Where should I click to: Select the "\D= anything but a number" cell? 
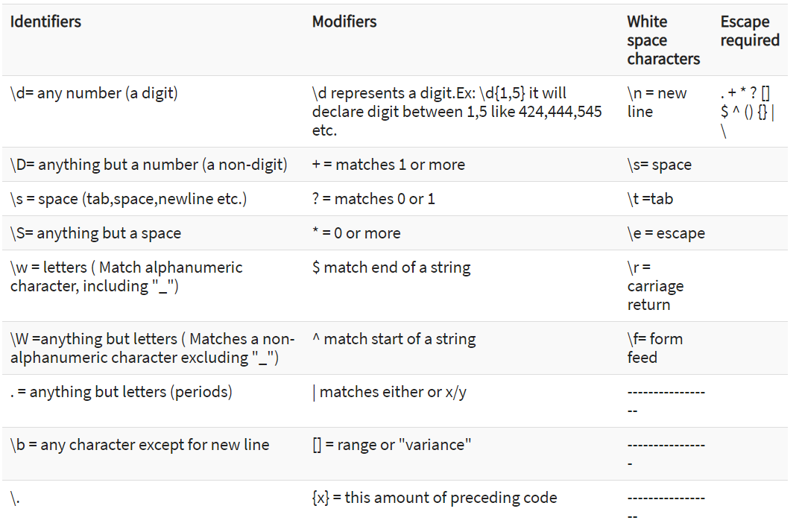[x=148, y=165]
